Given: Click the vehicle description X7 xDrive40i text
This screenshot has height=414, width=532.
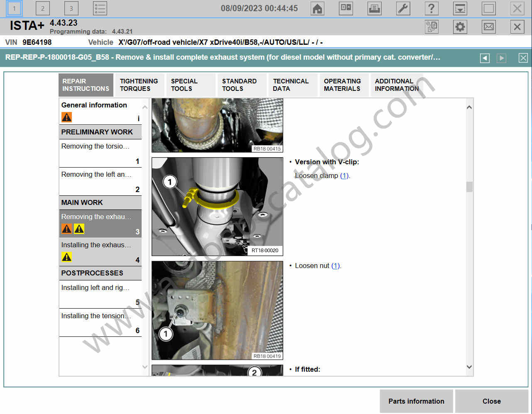Looking at the screenshot, I should pos(221,42).
